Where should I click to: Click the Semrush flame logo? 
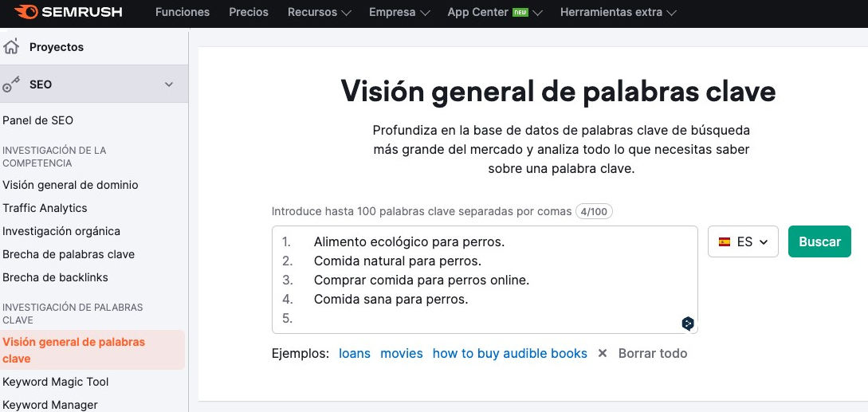[x=26, y=12]
